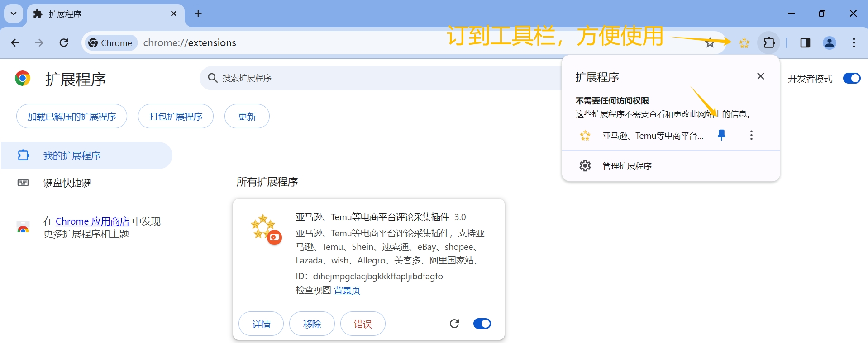Disable the extension with its card toggle

coord(482,324)
